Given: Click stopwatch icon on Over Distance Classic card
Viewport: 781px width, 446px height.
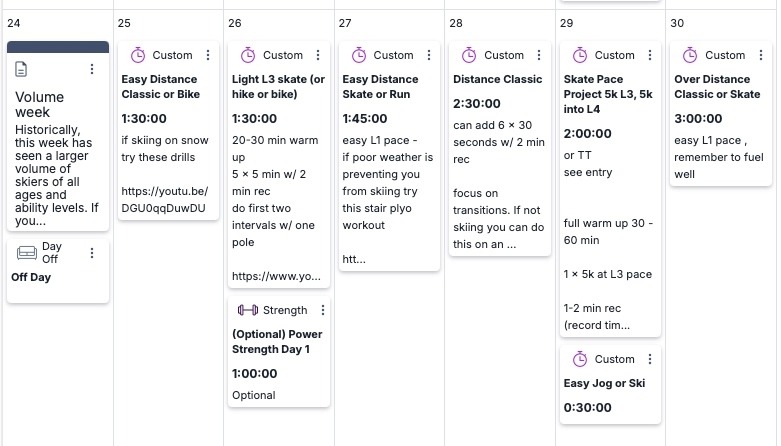Looking at the screenshot, I should tap(690, 55).
